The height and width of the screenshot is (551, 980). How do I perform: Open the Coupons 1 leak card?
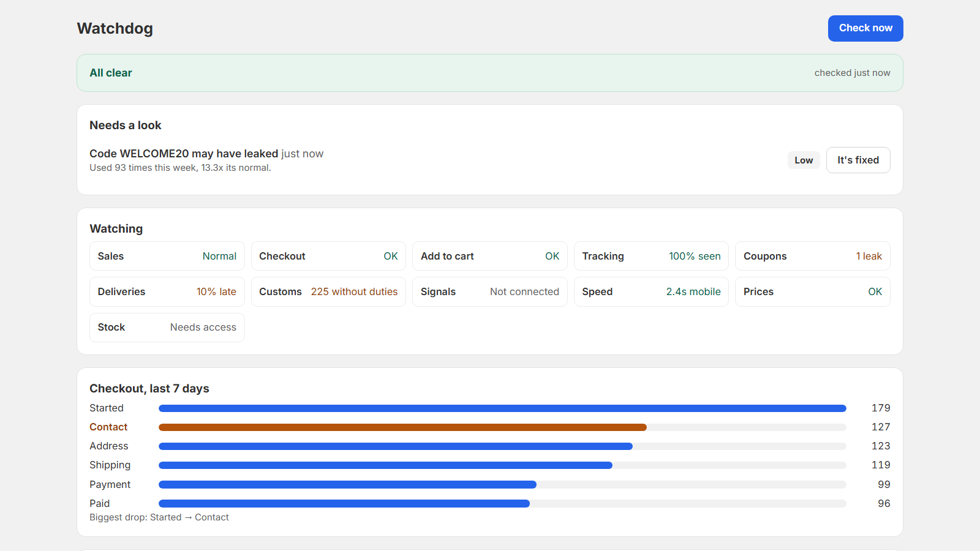[813, 256]
